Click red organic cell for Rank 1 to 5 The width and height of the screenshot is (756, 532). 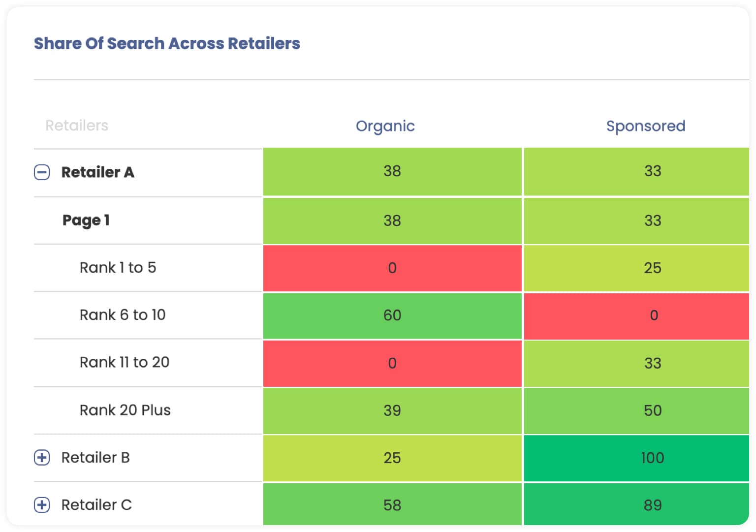392,268
